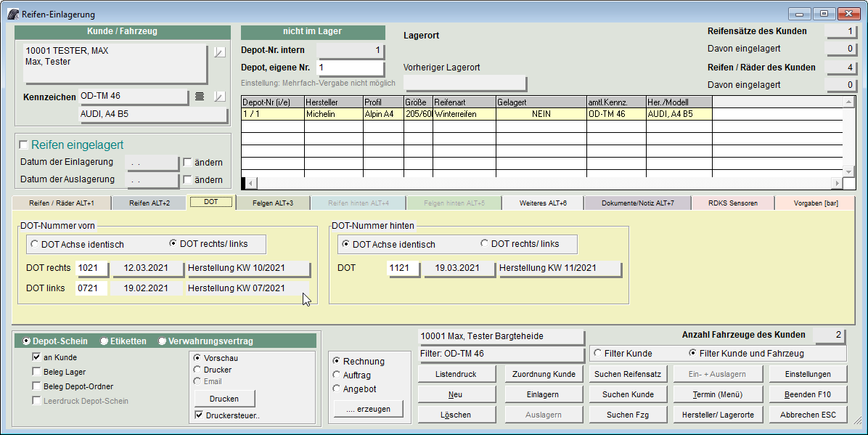The image size is (868, 435).
Task: Click the Depot, eigene Nr. input field
Action: [x=351, y=68]
